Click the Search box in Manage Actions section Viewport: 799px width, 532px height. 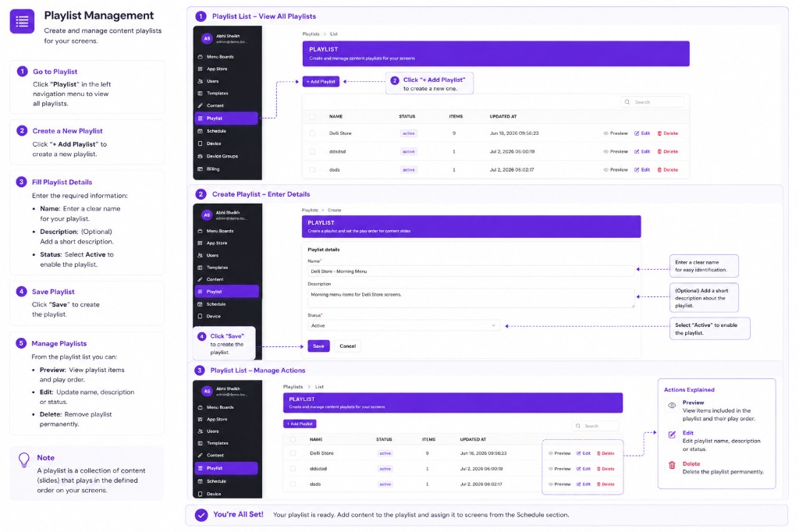coord(595,426)
